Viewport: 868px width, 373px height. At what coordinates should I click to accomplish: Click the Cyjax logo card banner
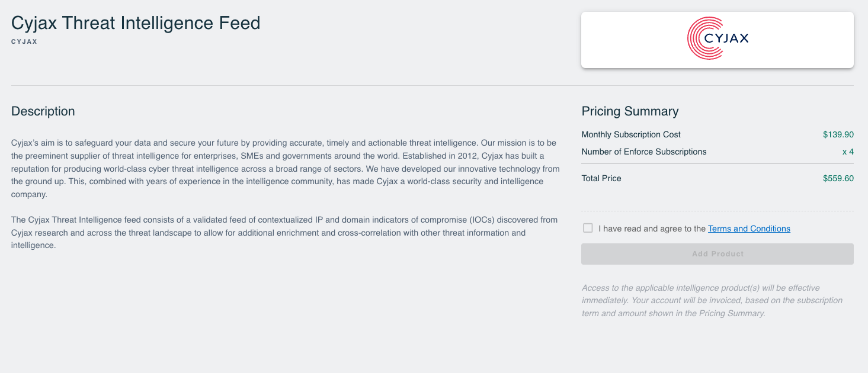click(718, 40)
